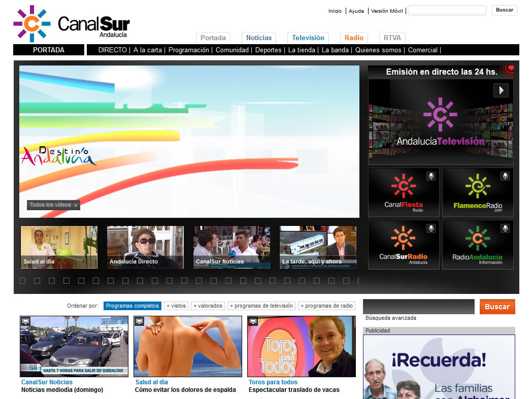Click the orange Buscar button

(497, 307)
